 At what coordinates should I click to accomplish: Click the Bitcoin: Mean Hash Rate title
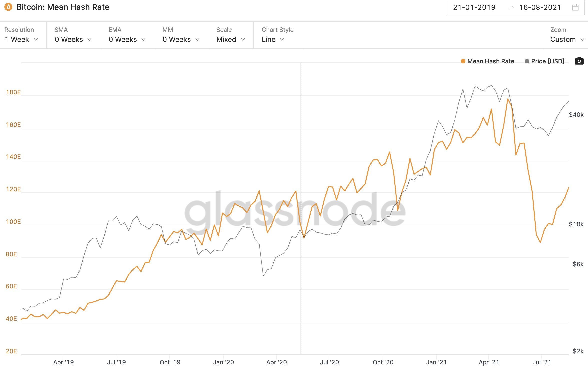pyautogui.click(x=63, y=7)
